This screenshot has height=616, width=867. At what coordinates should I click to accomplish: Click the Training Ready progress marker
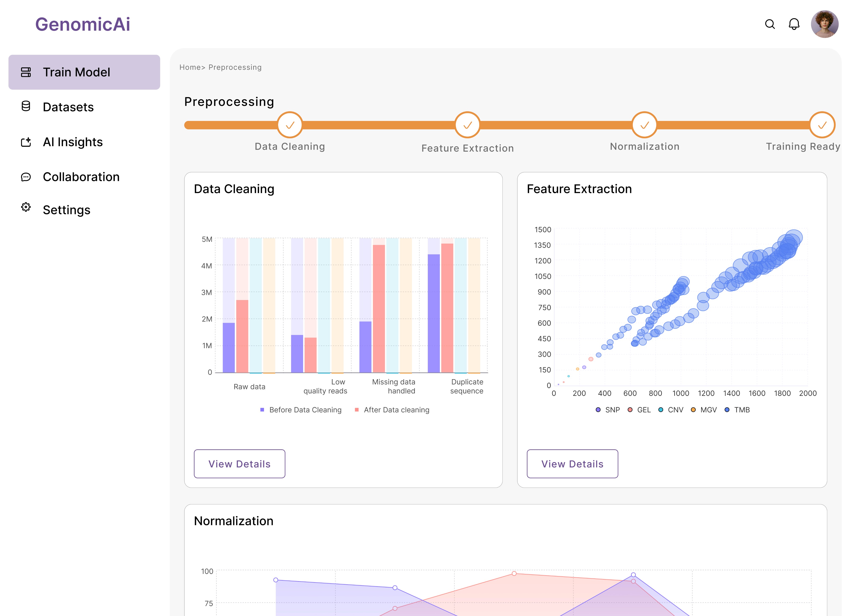point(822,125)
